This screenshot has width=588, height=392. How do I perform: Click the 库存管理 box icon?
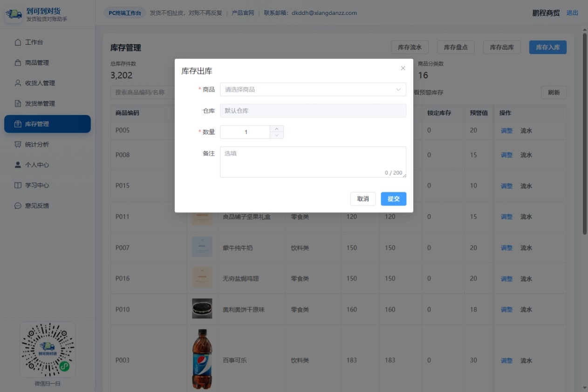tap(18, 124)
